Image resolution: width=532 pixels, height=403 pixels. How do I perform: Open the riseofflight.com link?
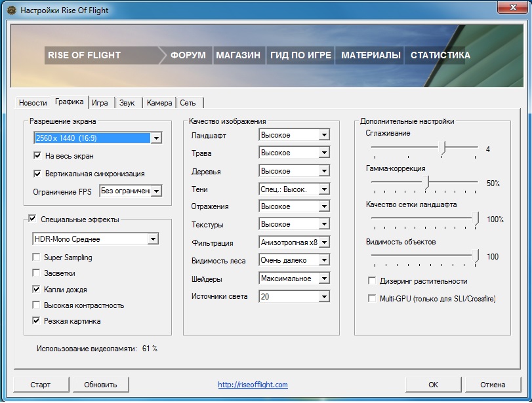(x=253, y=385)
